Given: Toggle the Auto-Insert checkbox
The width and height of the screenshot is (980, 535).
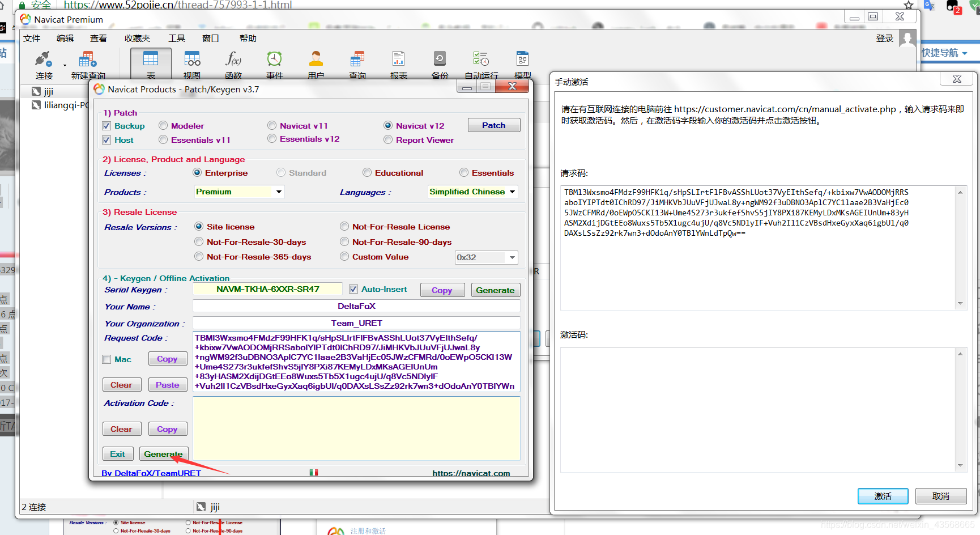Looking at the screenshot, I should pyautogui.click(x=353, y=289).
